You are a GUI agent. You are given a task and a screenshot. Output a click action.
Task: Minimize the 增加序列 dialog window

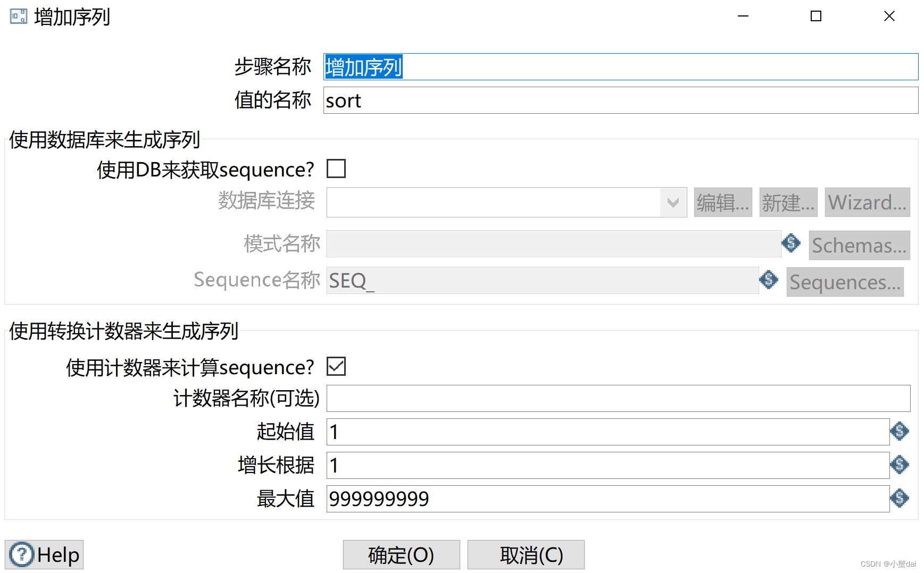[743, 16]
